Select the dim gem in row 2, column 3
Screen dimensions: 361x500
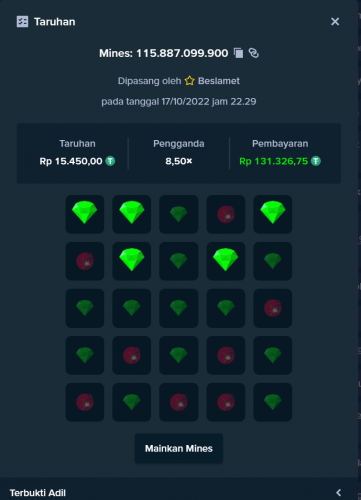[x=179, y=261]
